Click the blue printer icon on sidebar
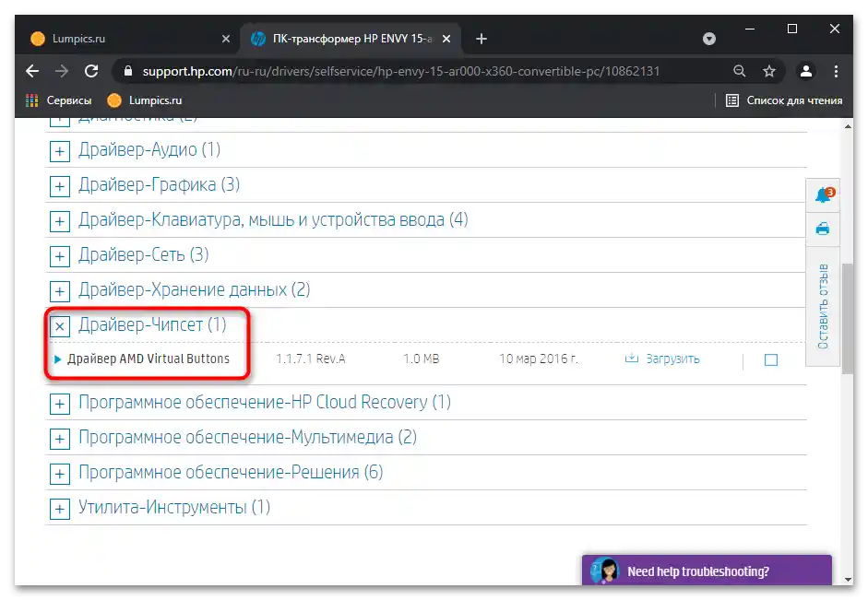 pos(823,229)
